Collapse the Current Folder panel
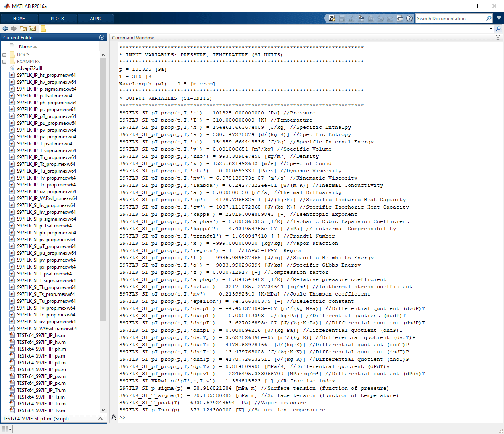 [x=102, y=37]
